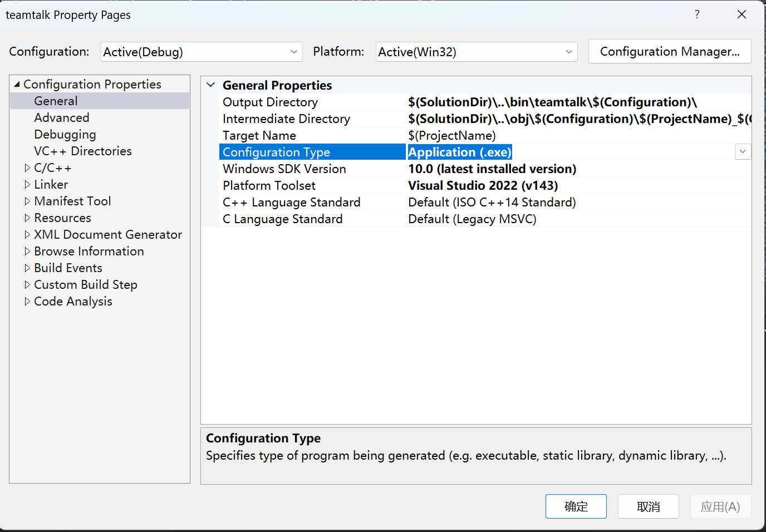Expand the Browse Information node arrow

(x=27, y=251)
